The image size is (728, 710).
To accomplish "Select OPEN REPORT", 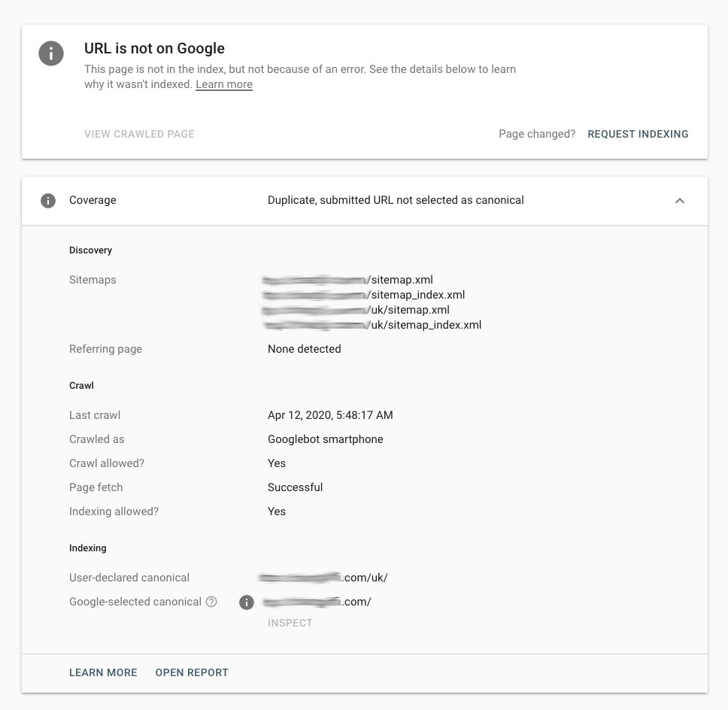I will point(192,672).
